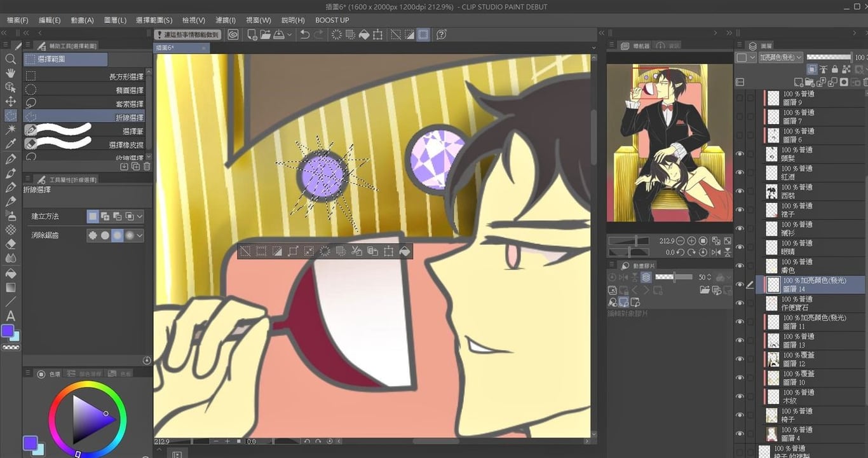
Task: Undo the last action
Action: tap(305, 34)
